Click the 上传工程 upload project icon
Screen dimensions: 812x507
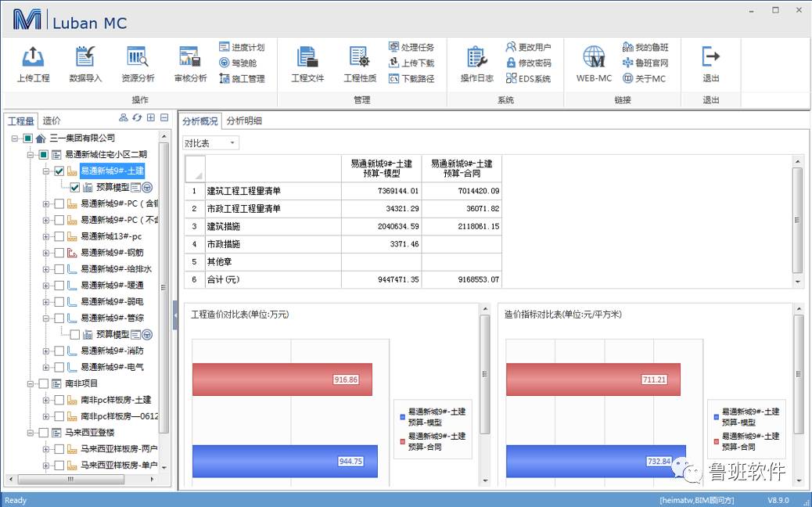pyautogui.click(x=33, y=57)
